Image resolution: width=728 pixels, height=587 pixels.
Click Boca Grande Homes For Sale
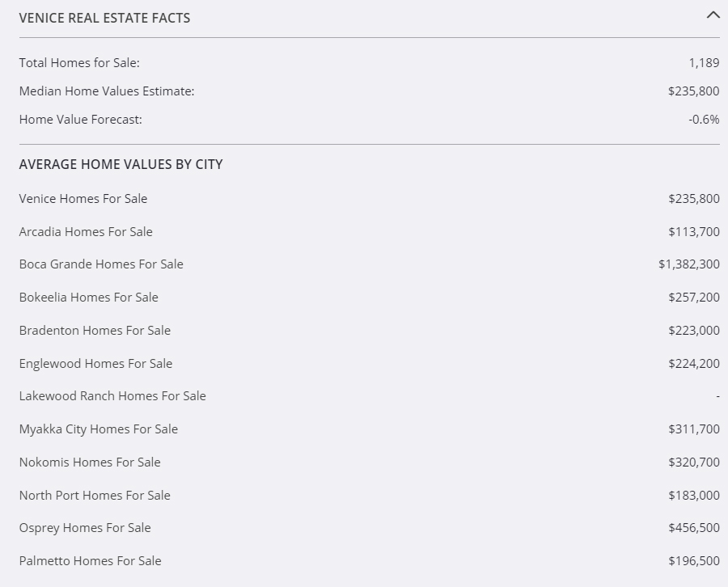tap(100, 264)
